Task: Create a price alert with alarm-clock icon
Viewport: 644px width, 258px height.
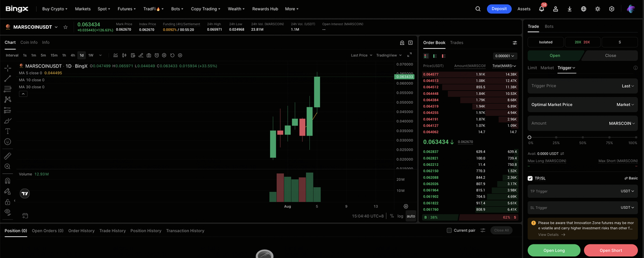Action: 157,55
